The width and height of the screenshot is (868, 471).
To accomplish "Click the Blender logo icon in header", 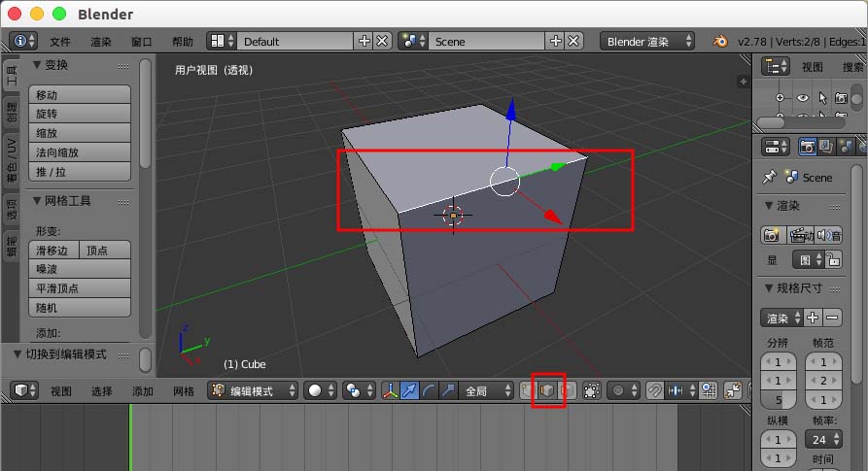I will tap(720, 41).
